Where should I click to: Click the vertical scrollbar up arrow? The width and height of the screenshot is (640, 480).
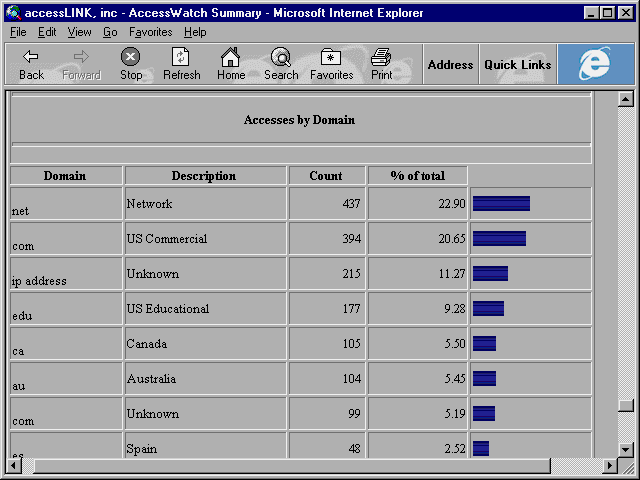click(626, 99)
